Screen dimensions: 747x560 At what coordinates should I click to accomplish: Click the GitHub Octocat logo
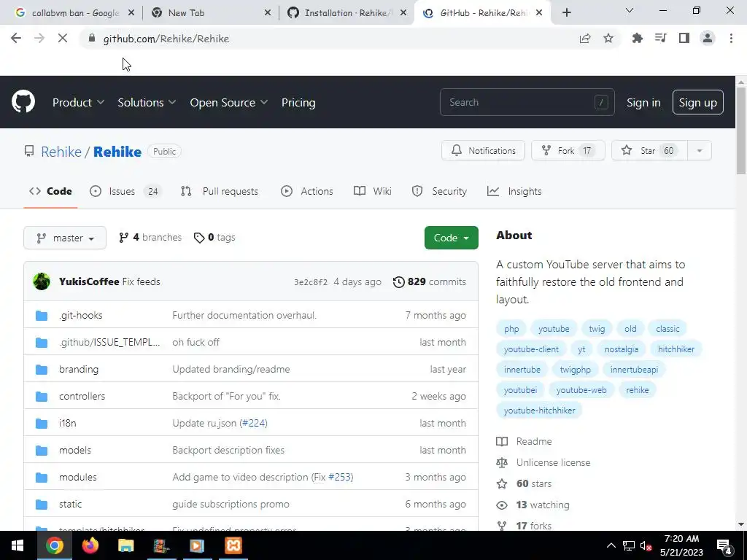(x=23, y=102)
